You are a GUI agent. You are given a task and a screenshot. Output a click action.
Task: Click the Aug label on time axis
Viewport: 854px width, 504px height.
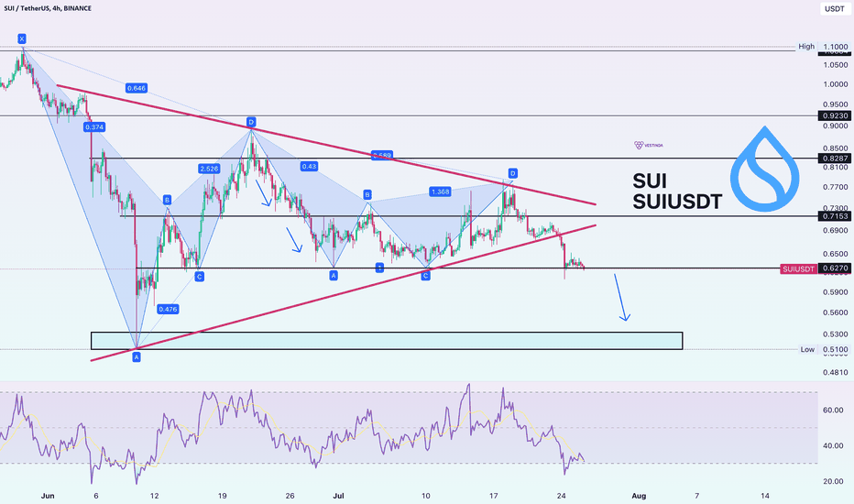(639, 495)
